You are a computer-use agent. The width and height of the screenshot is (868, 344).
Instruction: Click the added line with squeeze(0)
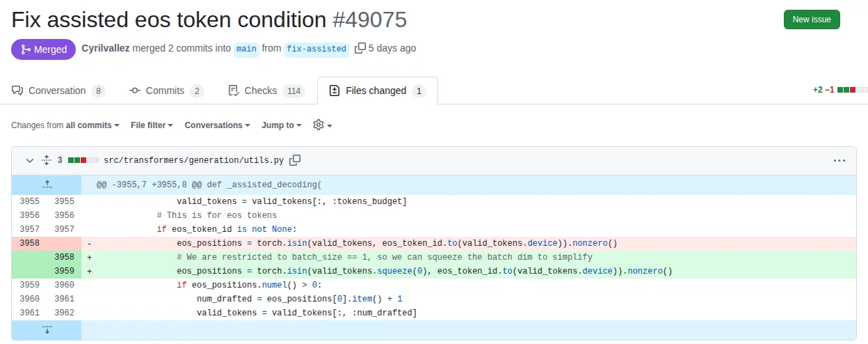(424, 271)
